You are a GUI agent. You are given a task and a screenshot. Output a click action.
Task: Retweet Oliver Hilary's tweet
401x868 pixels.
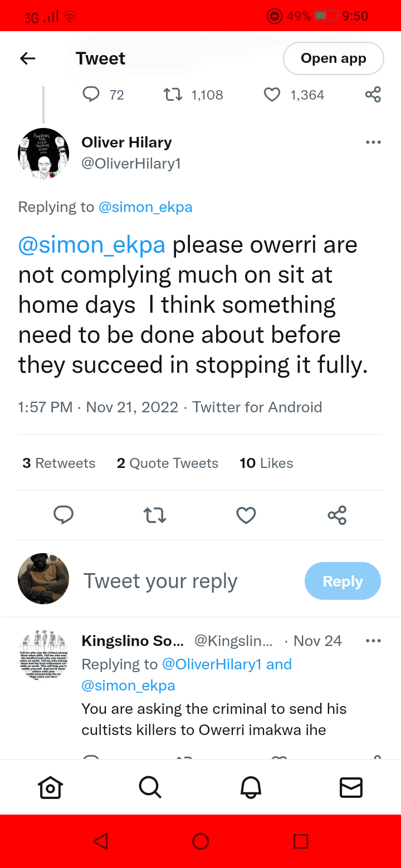click(x=155, y=515)
